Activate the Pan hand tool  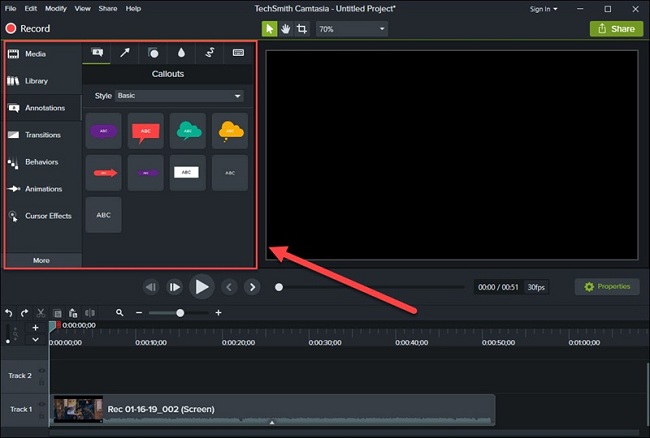tap(285, 29)
